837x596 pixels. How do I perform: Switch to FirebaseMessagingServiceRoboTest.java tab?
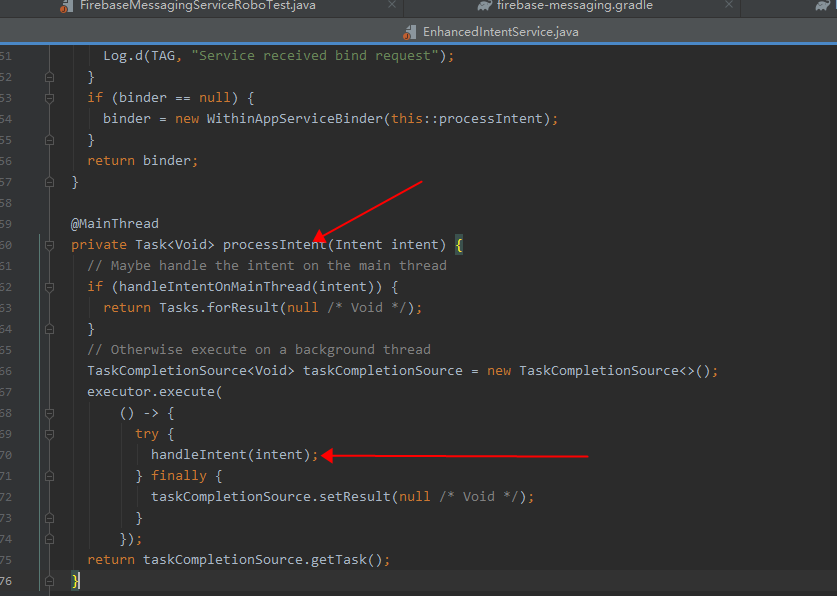(198, 6)
